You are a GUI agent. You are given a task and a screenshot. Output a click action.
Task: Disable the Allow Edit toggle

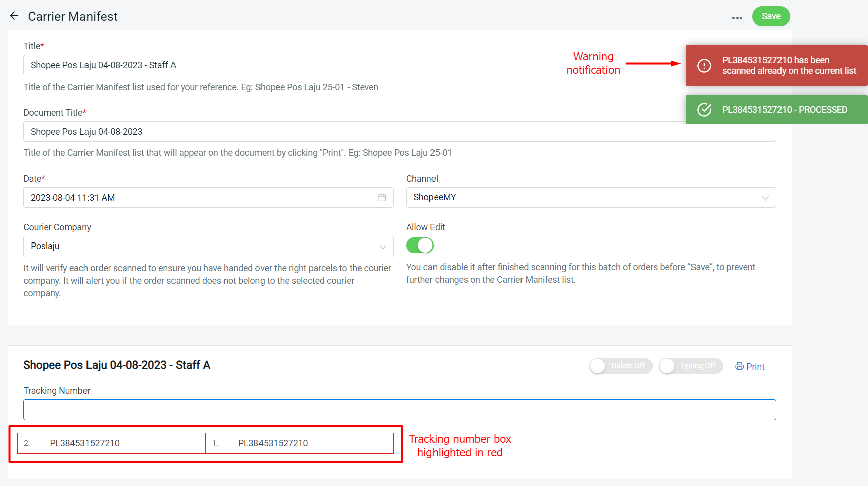click(420, 246)
